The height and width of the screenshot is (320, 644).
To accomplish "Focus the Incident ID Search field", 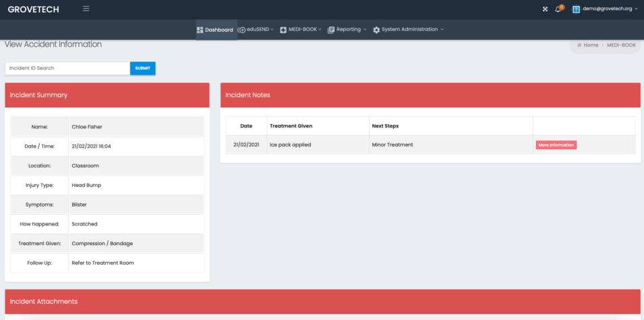I will [67, 68].
